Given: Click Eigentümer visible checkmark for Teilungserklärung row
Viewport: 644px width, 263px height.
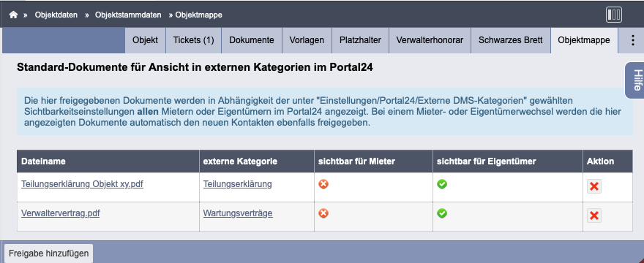Looking at the screenshot, I should click(x=442, y=184).
